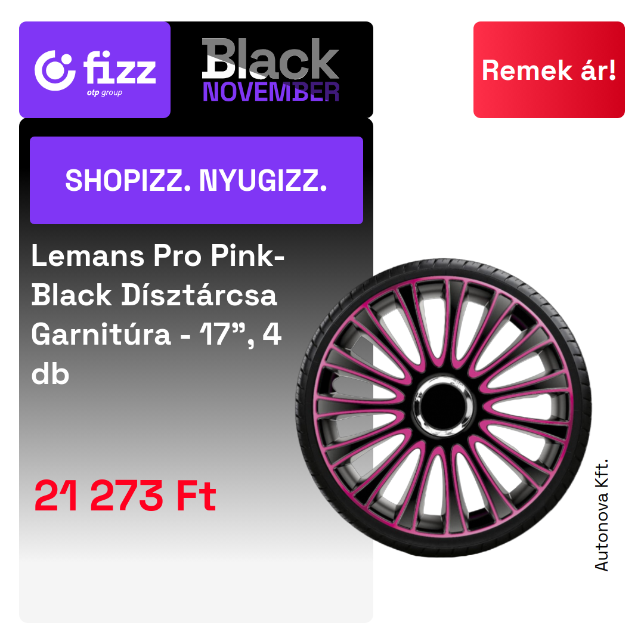Click the SHOPIZZ. NYUGIZZ. purple banner
The height and width of the screenshot is (644, 644).
pyautogui.click(x=196, y=180)
